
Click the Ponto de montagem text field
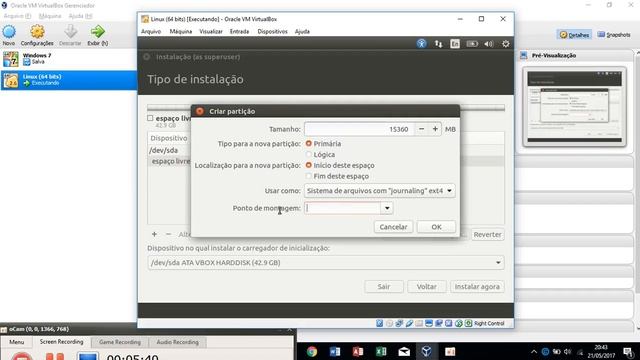pos(343,208)
